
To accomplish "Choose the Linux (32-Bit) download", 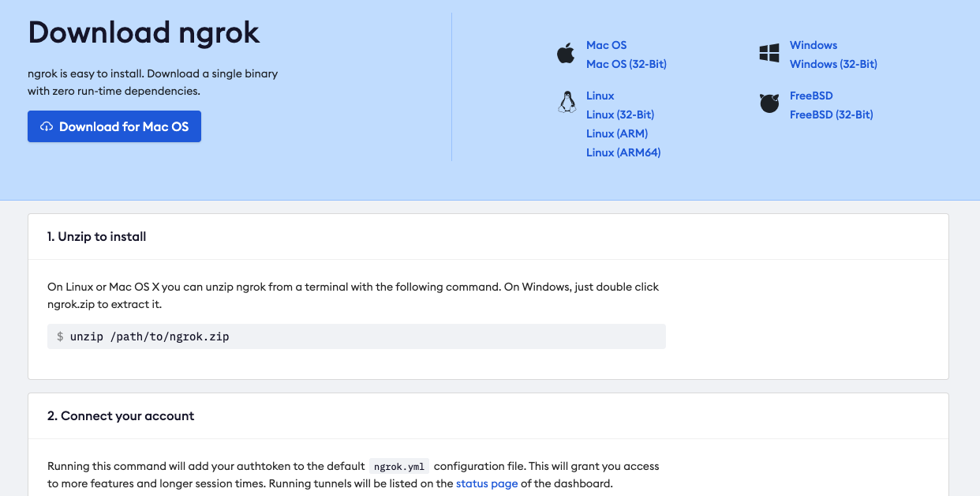I will click(x=619, y=115).
